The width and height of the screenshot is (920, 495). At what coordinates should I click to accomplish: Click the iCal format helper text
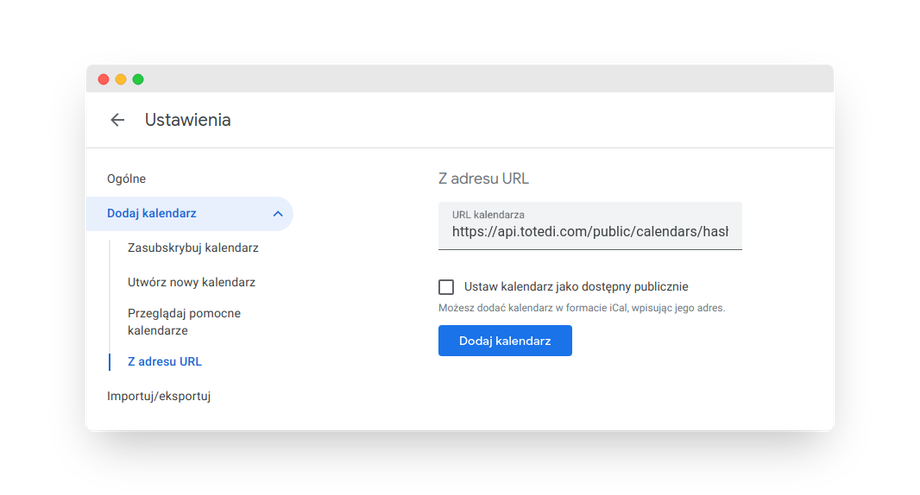click(x=581, y=308)
